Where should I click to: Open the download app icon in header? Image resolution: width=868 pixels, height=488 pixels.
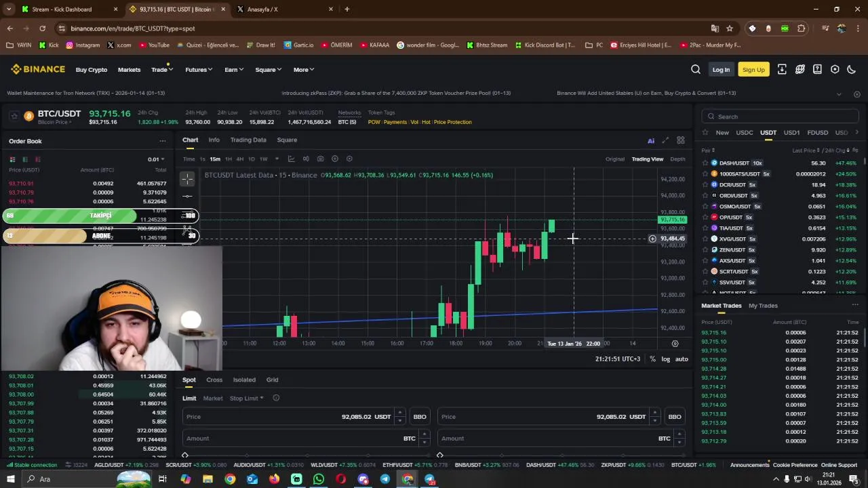point(782,69)
